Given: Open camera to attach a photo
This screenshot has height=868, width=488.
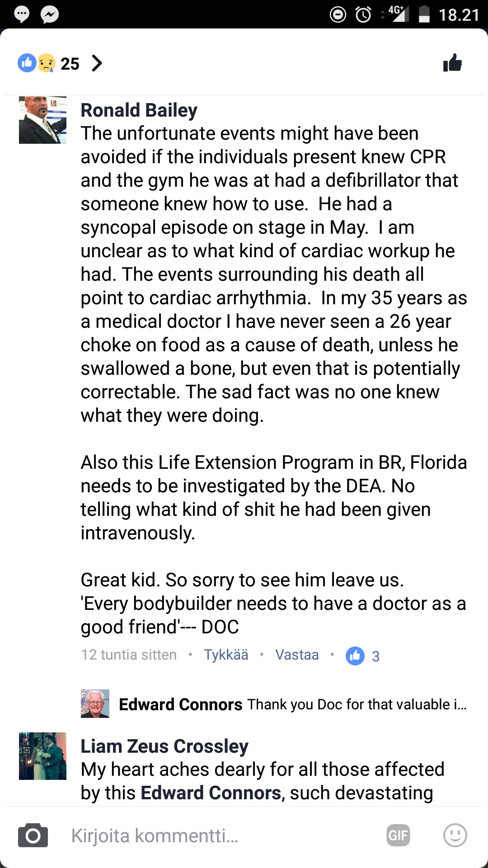Looking at the screenshot, I should tap(33, 835).
